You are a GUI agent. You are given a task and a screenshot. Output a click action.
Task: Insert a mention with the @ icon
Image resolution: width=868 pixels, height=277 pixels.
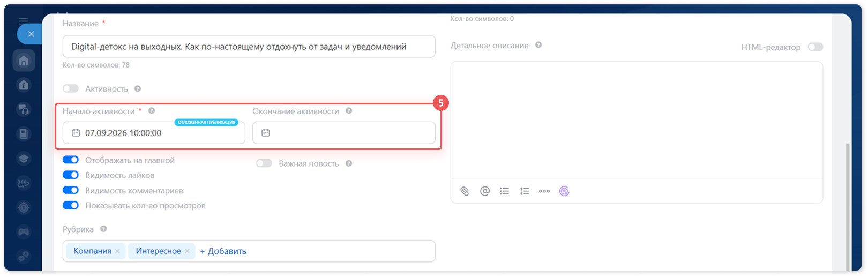click(485, 191)
